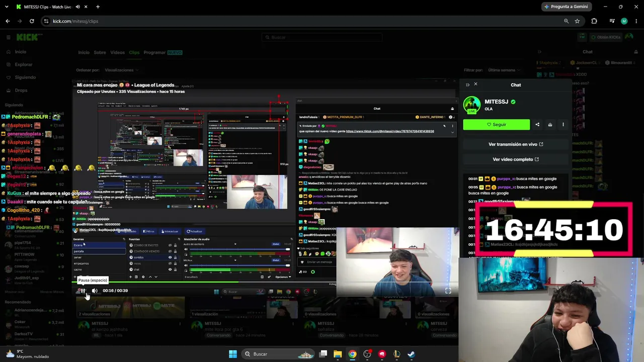This screenshot has width=644, height=362.
Task: Bookmark this page with star icon
Action: [577, 21]
